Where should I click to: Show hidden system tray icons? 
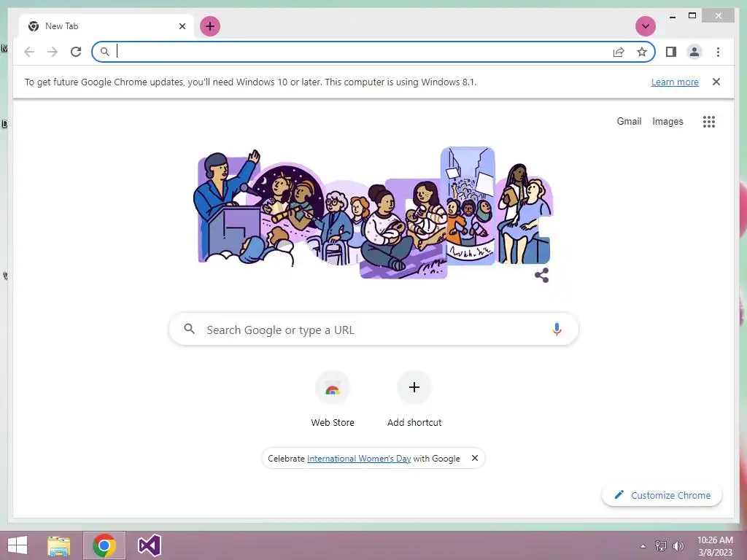click(x=643, y=546)
